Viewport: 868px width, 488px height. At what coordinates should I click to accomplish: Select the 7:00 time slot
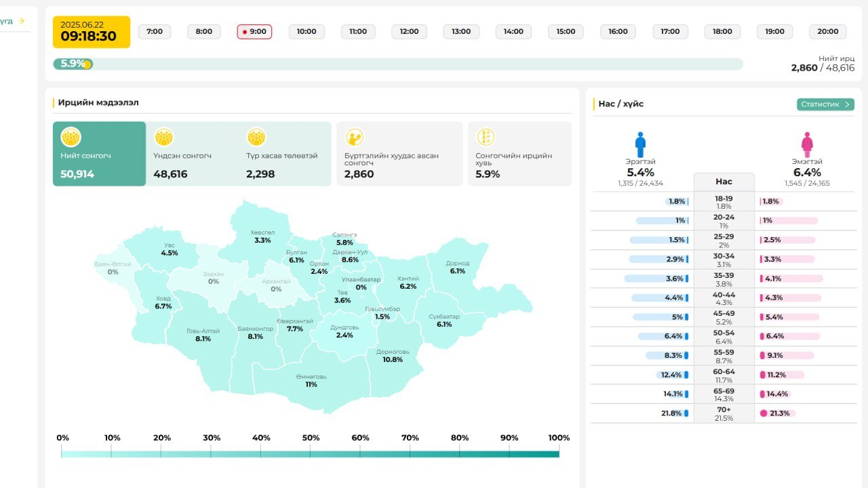coord(155,32)
